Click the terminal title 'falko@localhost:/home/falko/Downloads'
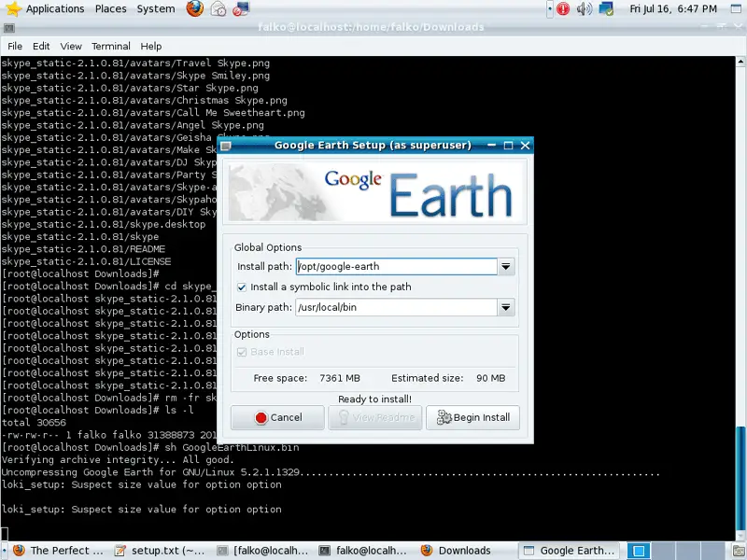747x560 pixels. pyautogui.click(x=371, y=27)
